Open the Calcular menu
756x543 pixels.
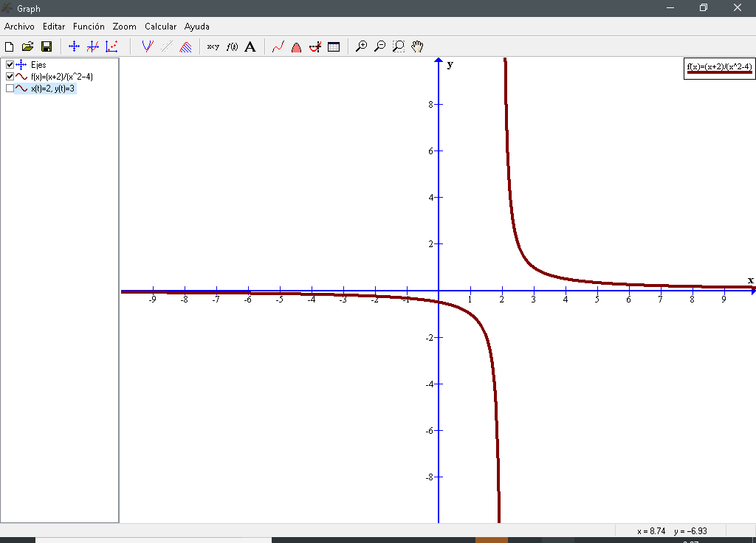coord(160,27)
